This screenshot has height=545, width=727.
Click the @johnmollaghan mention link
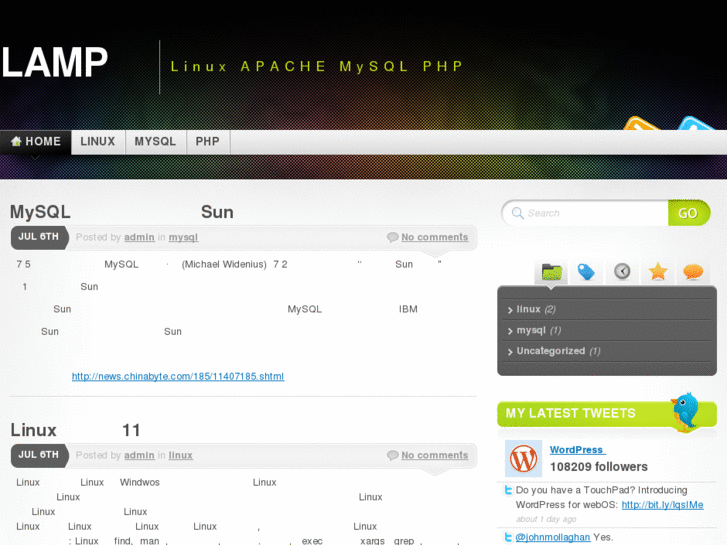tap(553, 537)
